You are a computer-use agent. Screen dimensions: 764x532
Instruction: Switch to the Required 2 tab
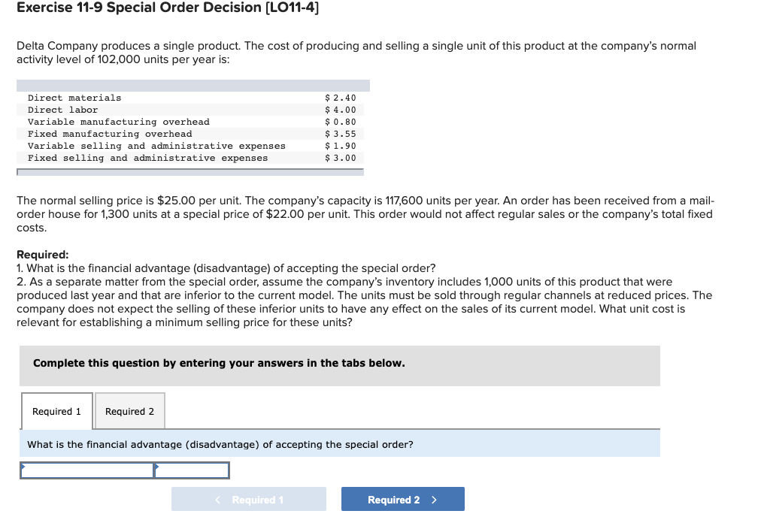[x=129, y=411]
